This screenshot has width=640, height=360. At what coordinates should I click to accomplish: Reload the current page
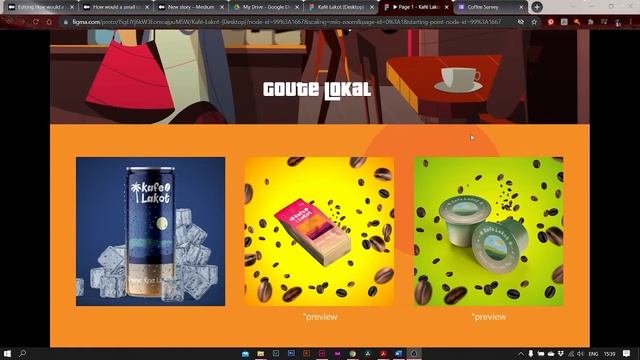click(36, 22)
